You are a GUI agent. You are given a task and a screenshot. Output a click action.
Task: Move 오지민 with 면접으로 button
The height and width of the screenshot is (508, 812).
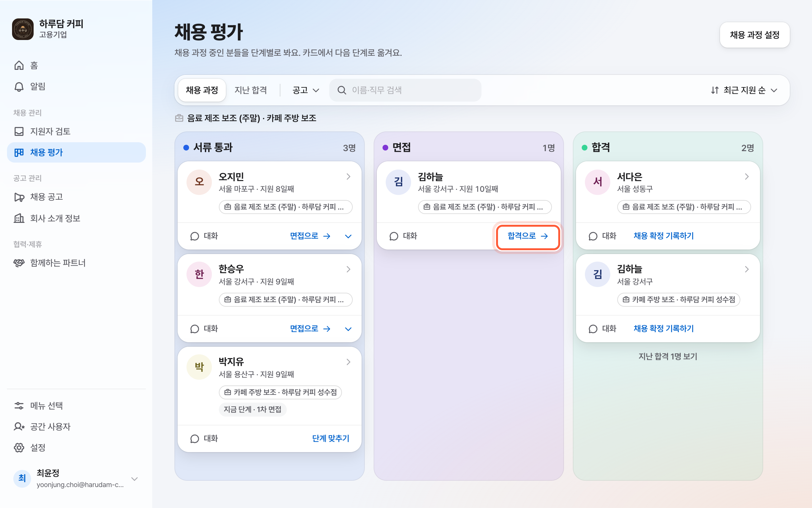(310, 236)
